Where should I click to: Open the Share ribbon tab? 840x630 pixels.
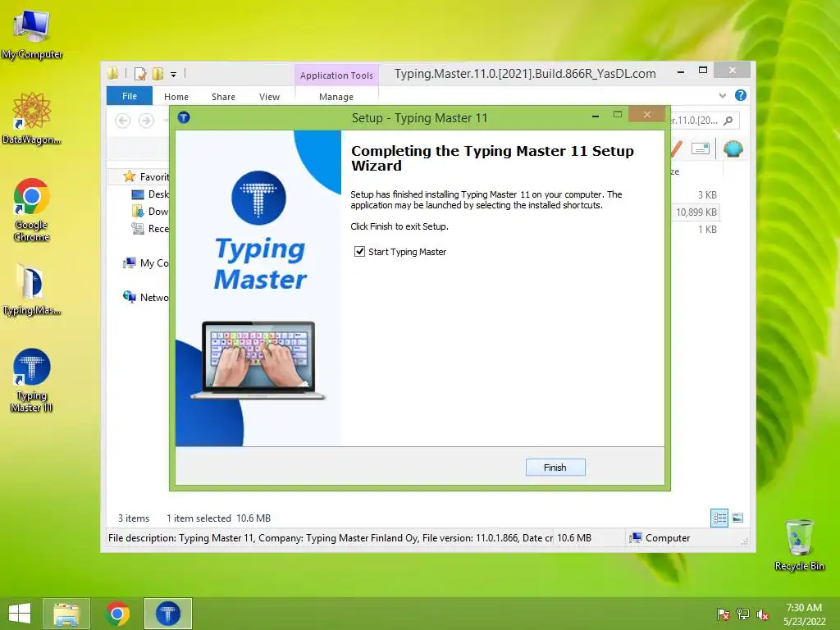(x=223, y=97)
